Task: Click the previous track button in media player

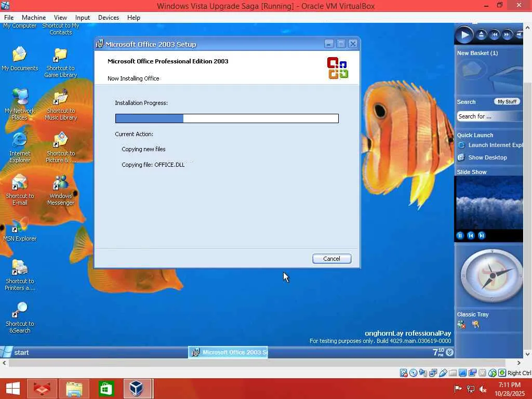Action: click(495, 35)
